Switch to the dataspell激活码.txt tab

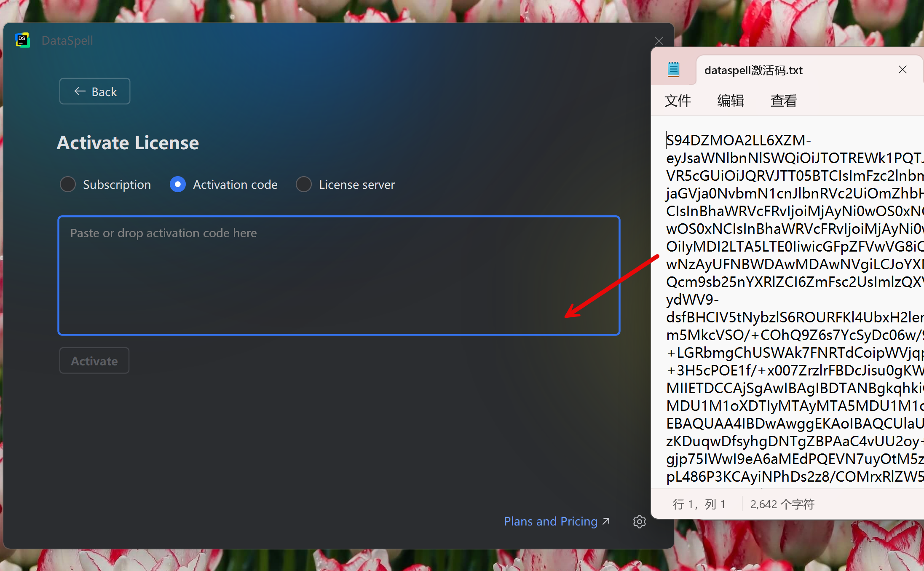tap(753, 70)
